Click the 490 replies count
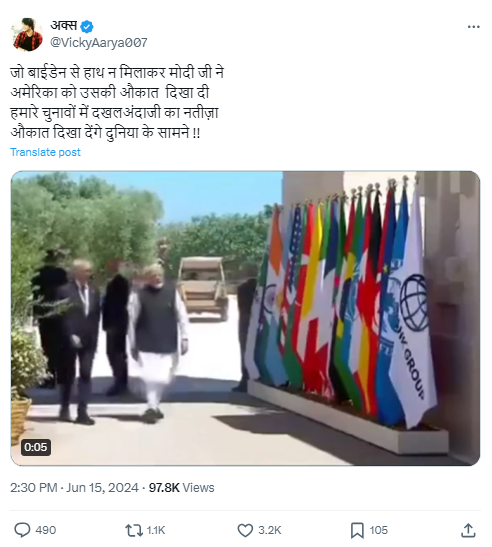This screenshot has height=547, width=492. [46, 530]
